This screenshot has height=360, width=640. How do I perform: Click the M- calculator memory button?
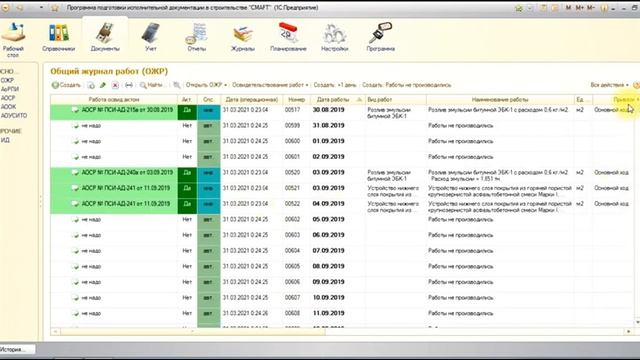coord(591,8)
